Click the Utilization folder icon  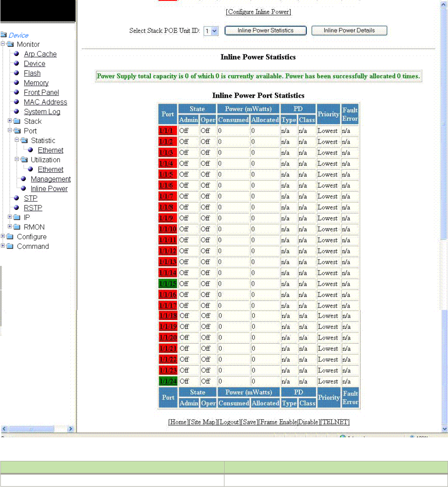click(24, 160)
